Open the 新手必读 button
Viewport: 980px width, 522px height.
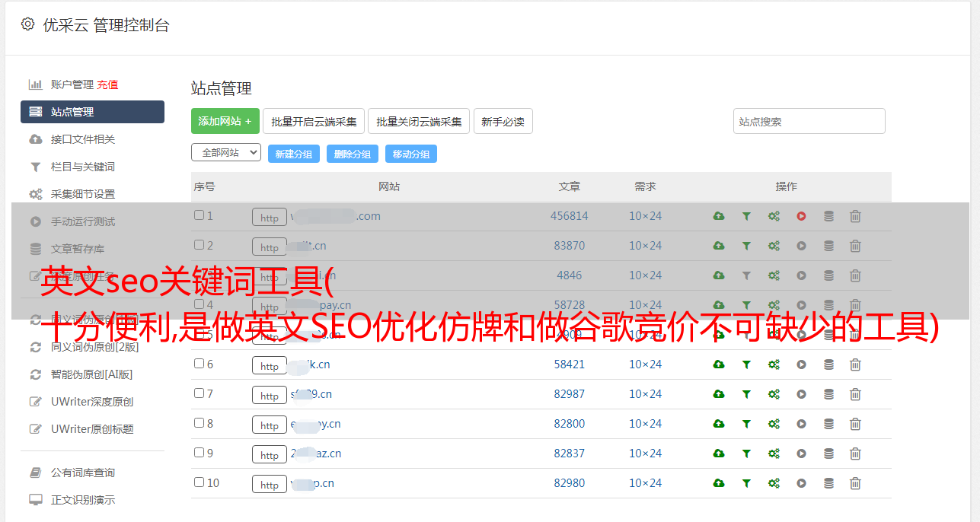tap(503, 121)
